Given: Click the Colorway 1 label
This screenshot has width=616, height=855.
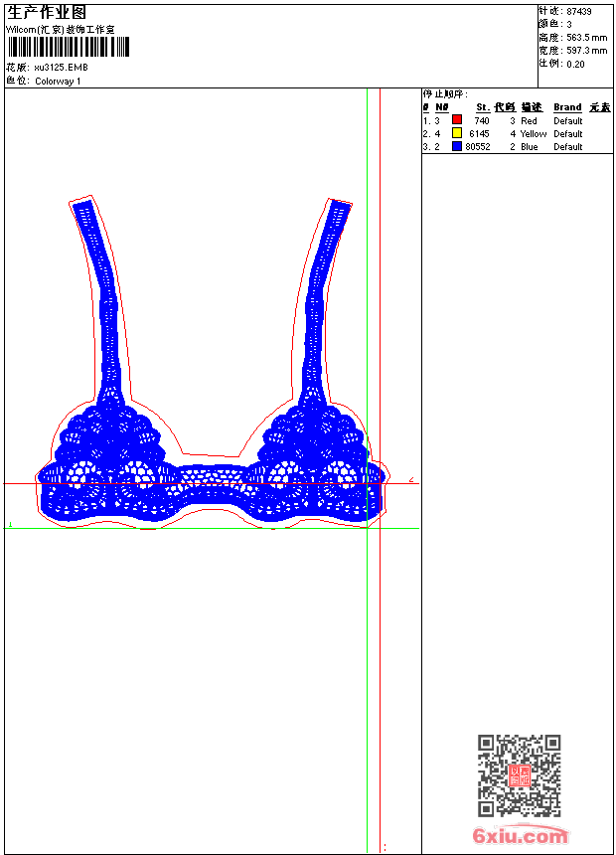Looking at the screenshot, I should tap(58, 81).
